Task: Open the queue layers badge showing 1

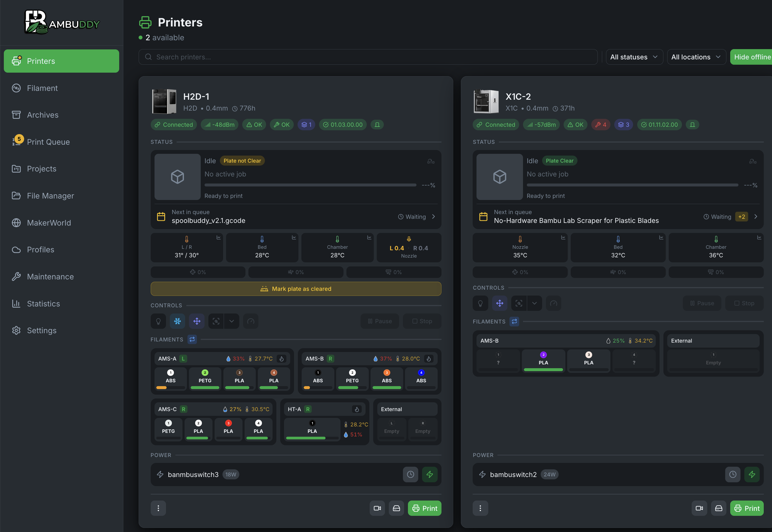Action: point(306,125)
